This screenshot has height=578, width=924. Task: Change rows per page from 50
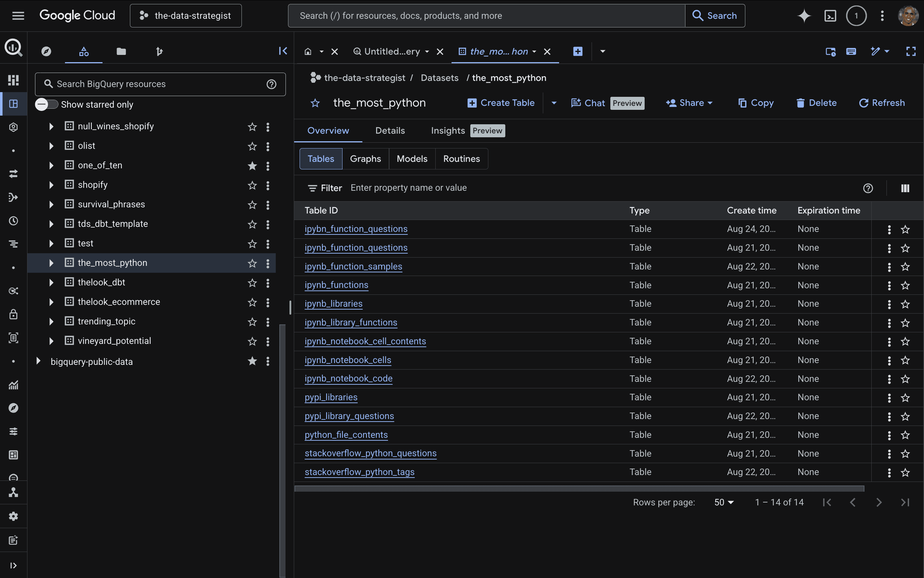coord(724,502)
